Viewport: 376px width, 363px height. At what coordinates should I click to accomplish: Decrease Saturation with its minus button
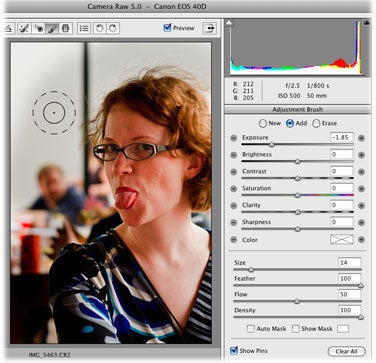click(234, 189)
